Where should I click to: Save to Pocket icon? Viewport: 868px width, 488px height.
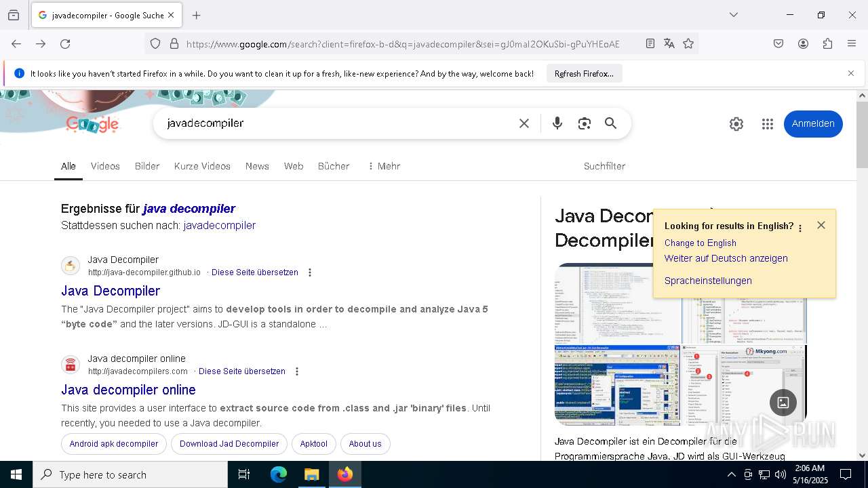click(x=778, y=43)
